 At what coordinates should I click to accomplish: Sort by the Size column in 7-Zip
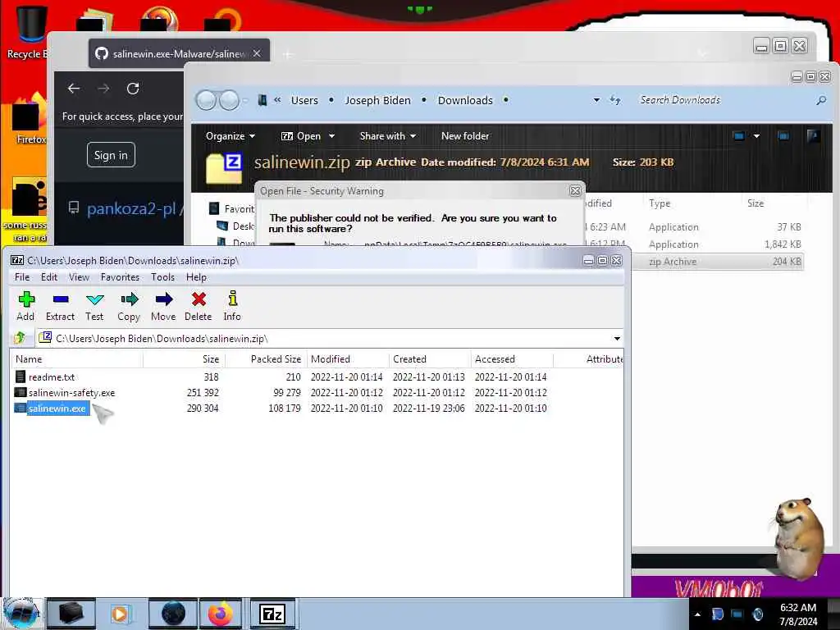(x=185, y=359)
